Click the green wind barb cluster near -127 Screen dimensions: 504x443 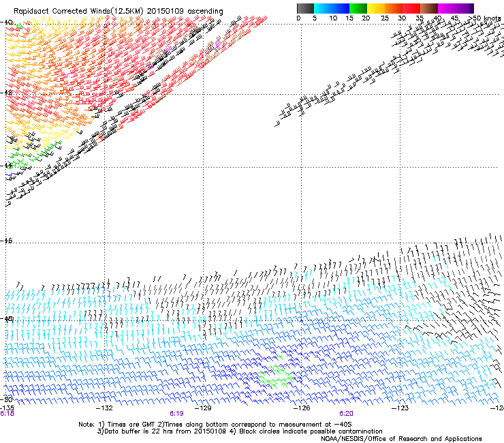[x=275, y=375]
